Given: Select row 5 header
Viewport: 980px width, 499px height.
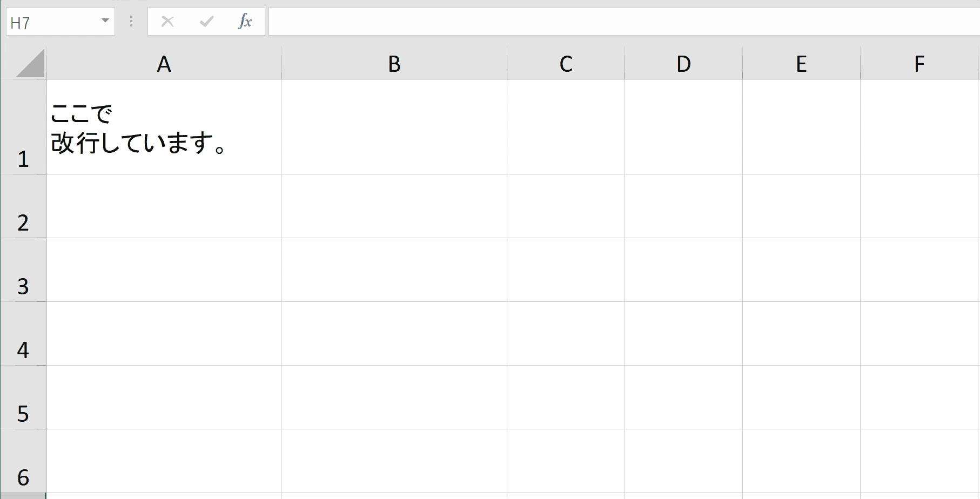Looking at the screenshot, I should coord(23,397).
